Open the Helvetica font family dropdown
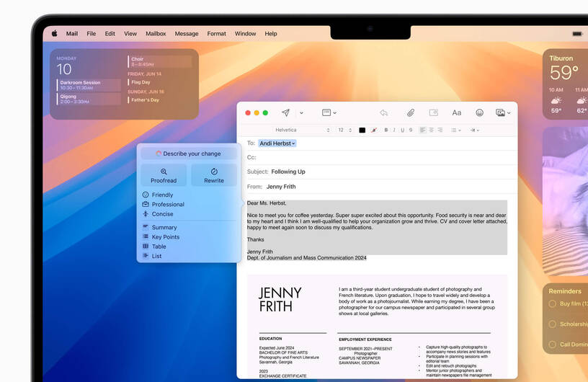588x382 pixels. click(x=303, y=130)
